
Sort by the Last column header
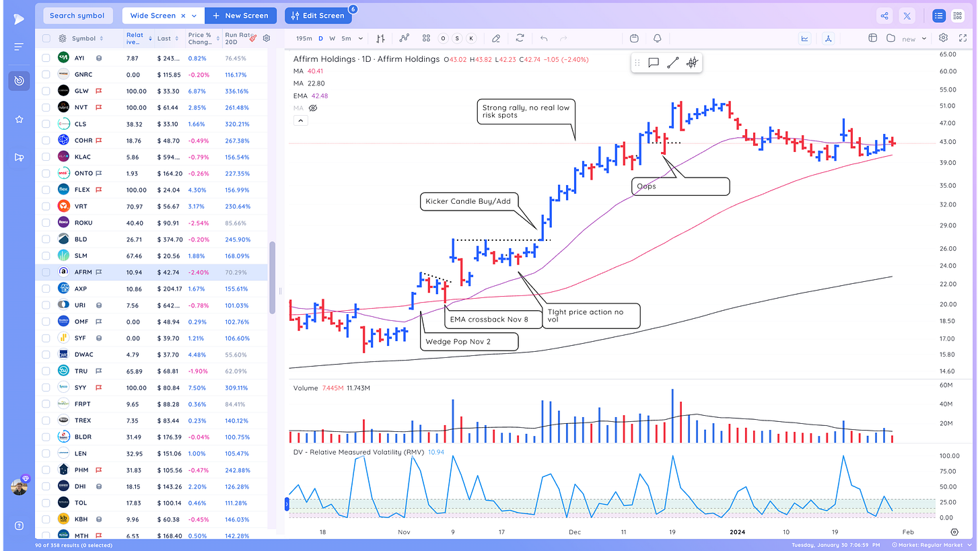(x=167, y=38)
